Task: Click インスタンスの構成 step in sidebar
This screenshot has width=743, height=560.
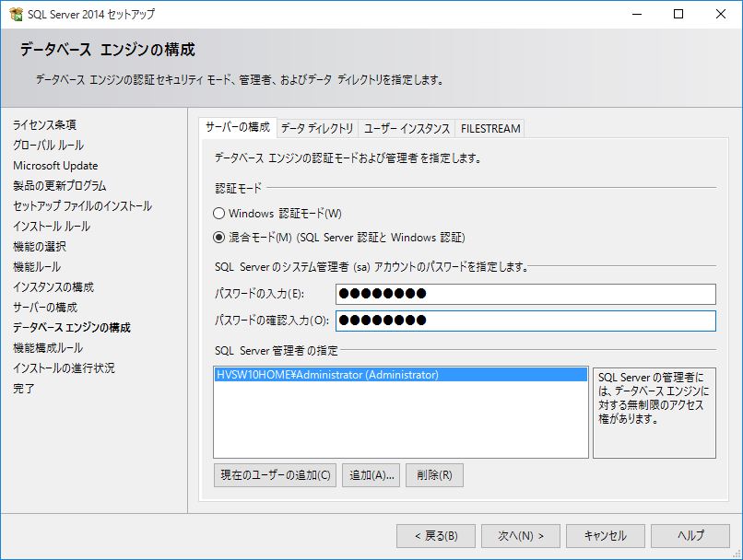Action: tap(53, 286)
